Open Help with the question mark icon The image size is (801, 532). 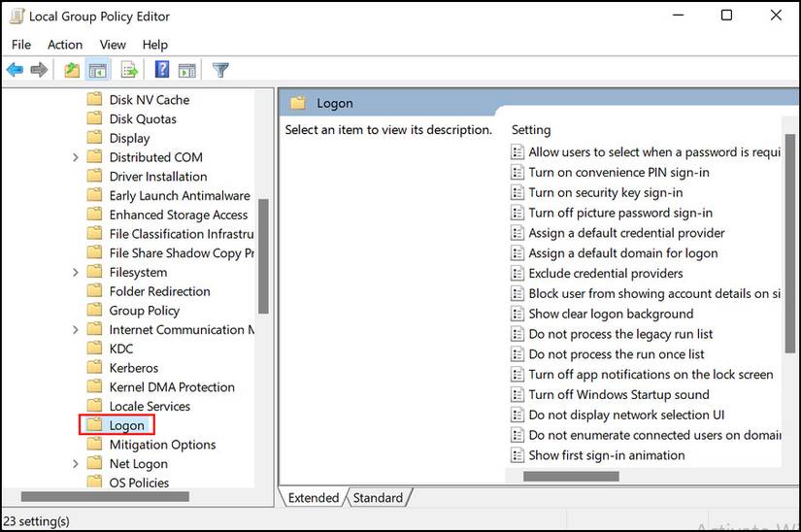162,69
